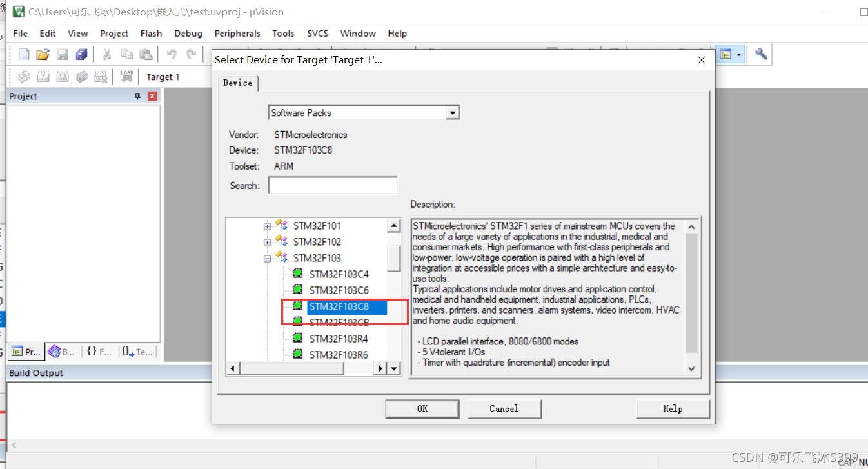
Task: Select the STM32F103C8 device
Action: [339, 306]
